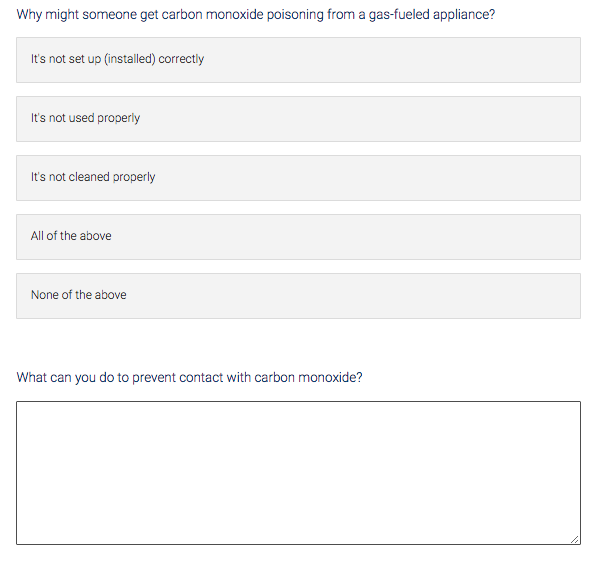Click inside the carbon monoxide prevention text box
592x572 pixels.
298,473
